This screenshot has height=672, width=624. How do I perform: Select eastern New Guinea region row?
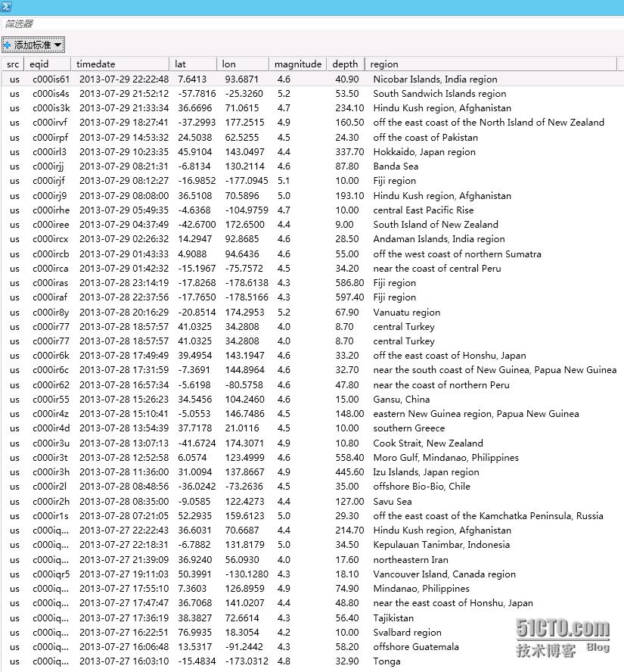coord(312,414)
